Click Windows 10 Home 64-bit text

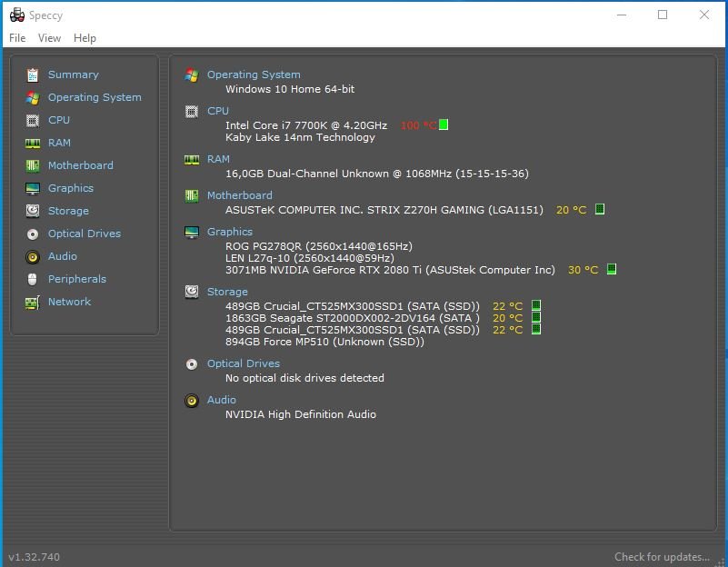pos(290,89)
